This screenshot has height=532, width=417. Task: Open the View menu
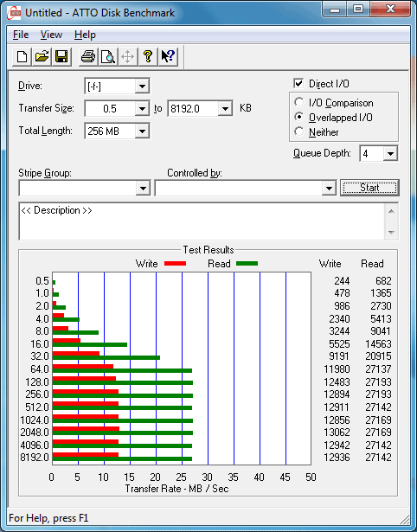51,35
